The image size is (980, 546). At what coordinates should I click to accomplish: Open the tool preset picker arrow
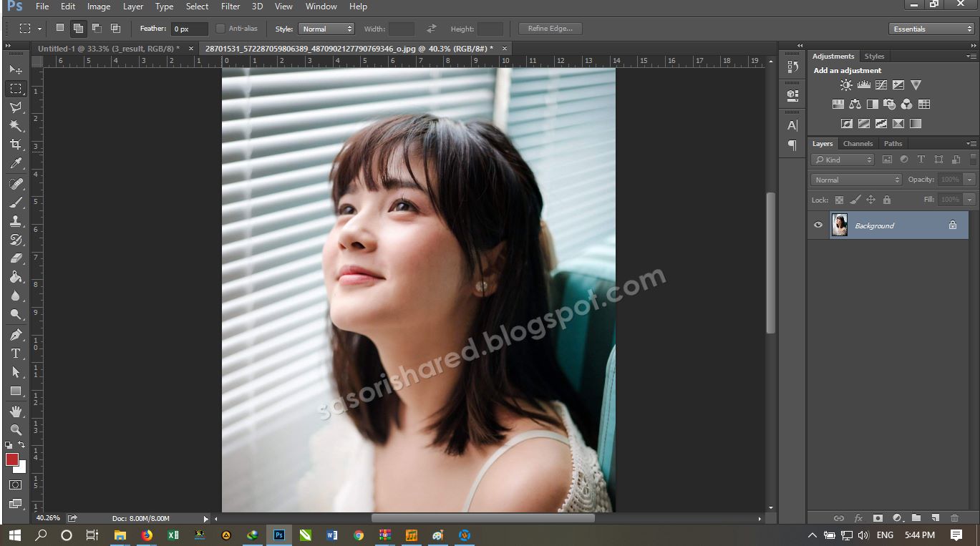(39, 29)
